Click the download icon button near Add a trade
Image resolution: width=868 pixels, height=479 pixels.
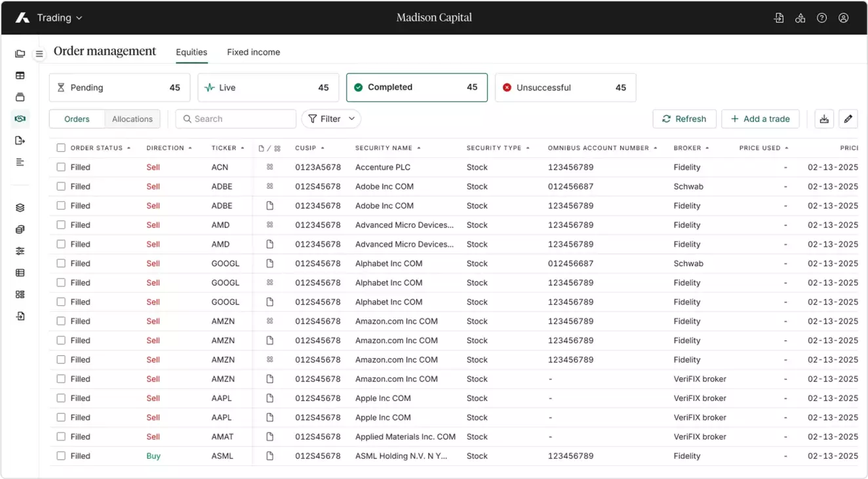tap(824, 119)
